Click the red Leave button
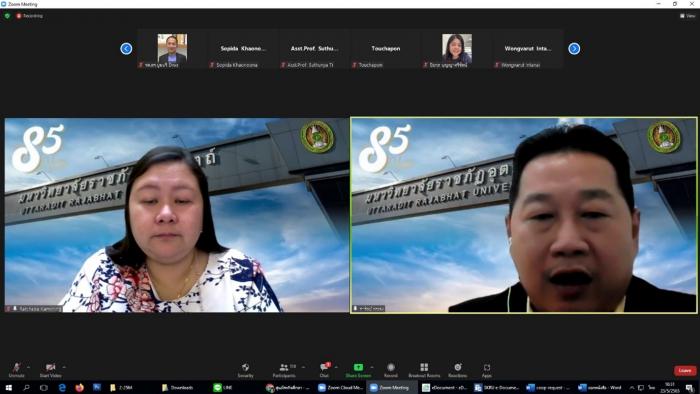 pos(685,370)
